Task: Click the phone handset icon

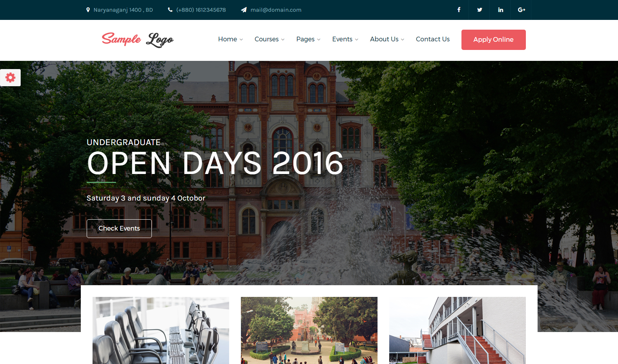Action: 170,10
